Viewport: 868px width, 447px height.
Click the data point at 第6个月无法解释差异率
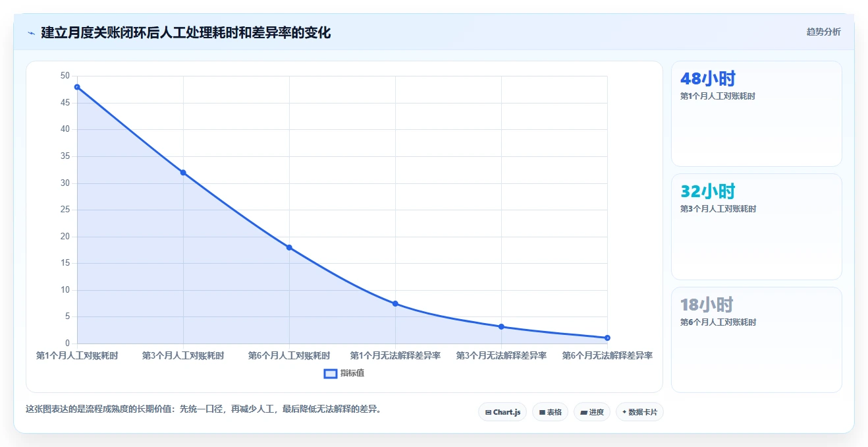click(607, 338)
